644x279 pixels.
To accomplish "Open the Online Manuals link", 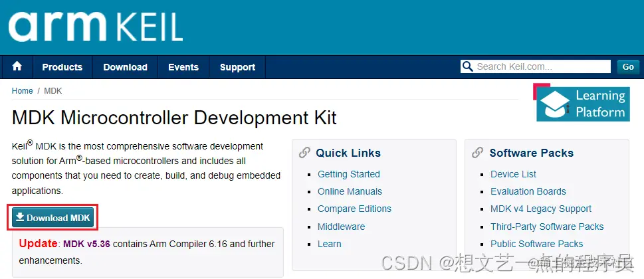I will coord(350,191).
